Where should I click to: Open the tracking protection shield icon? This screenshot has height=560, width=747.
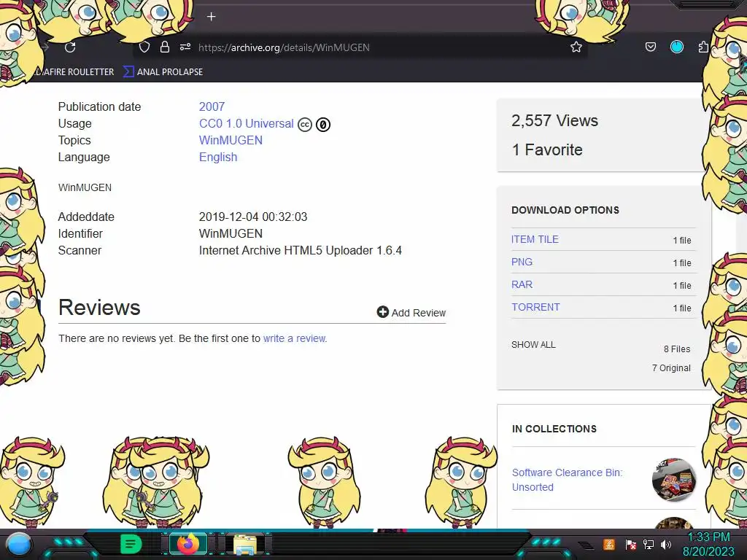click(144, 47)
